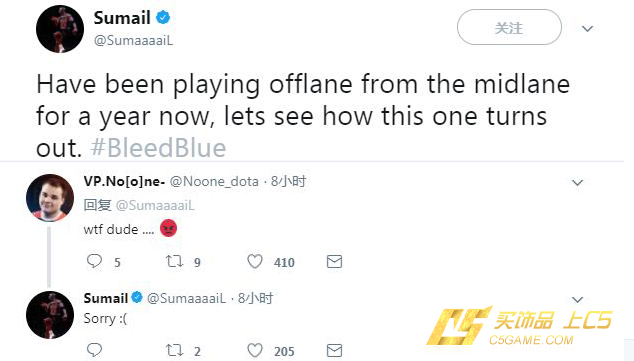Screen dimensions: 634x361
Task: Open the @Noone_dota profile handle
Action: pos(214,182)
